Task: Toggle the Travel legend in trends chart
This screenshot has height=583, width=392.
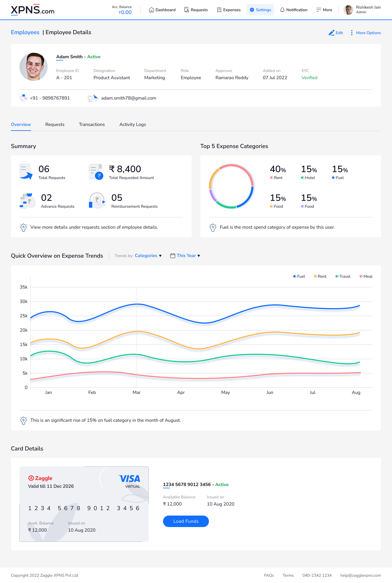Action: (x=343, y=276)
